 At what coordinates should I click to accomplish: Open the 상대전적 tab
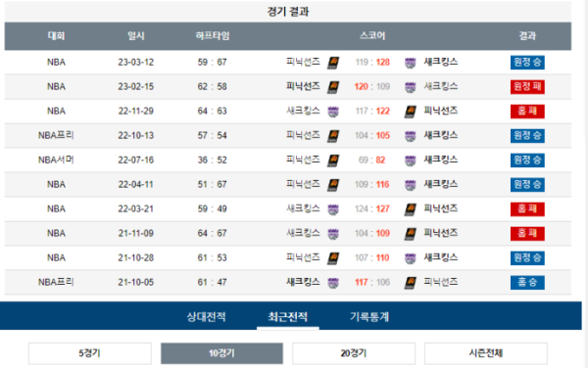click(206, 317)
